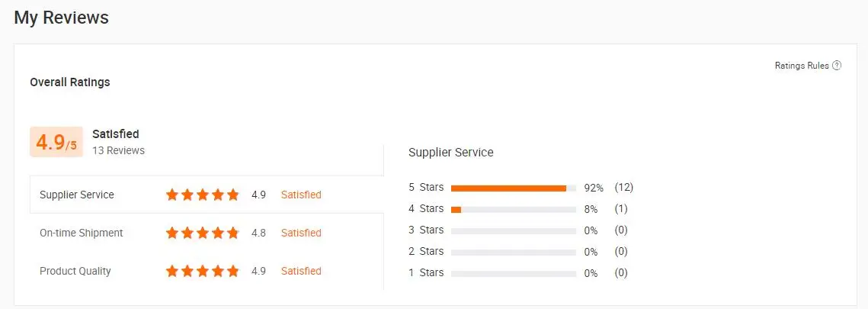
Task: Click the Satisfied label beside On-time Shipment
Action: (x=301, y=233)
